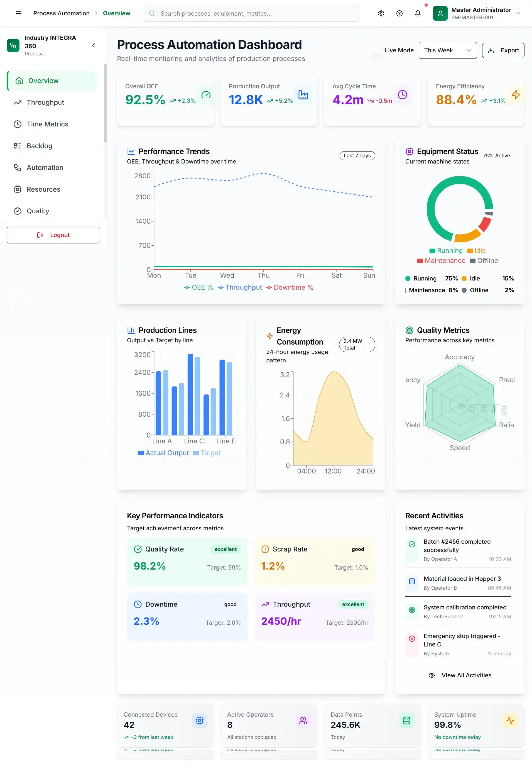Toggle the OEE % series in Performance Trends
The image size is (532, 769).
click(199, 287)
